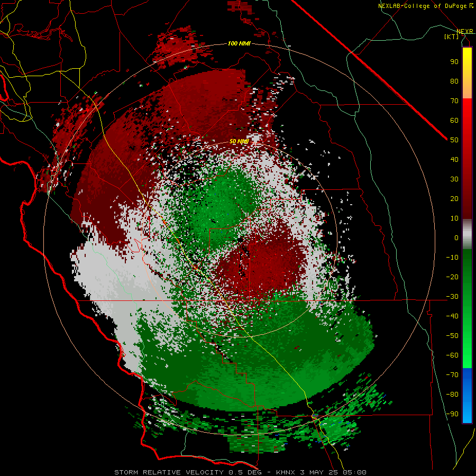
Task: Select the positive 10 scale value
Action: tap(454, 218)
